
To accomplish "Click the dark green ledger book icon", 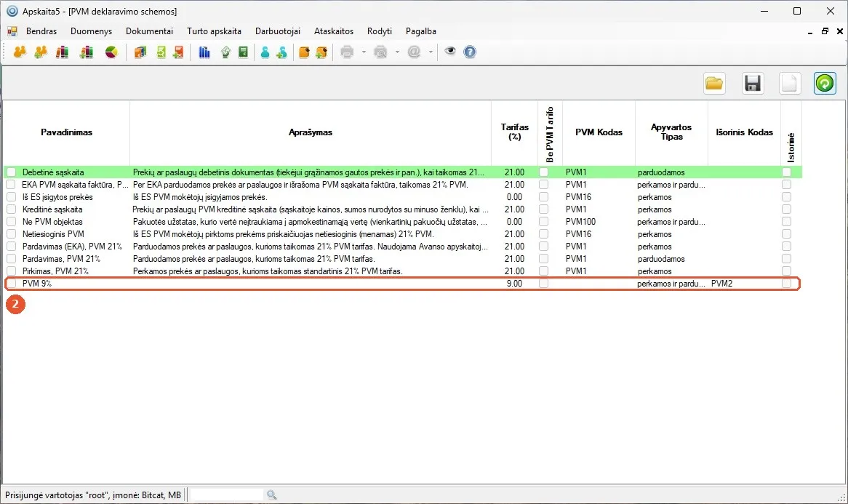I will point(244,52).
